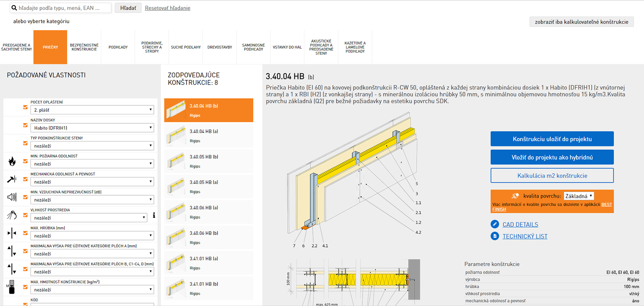Click the flame fire resistance icon
The image size is (644, 306).
(12, 162)
